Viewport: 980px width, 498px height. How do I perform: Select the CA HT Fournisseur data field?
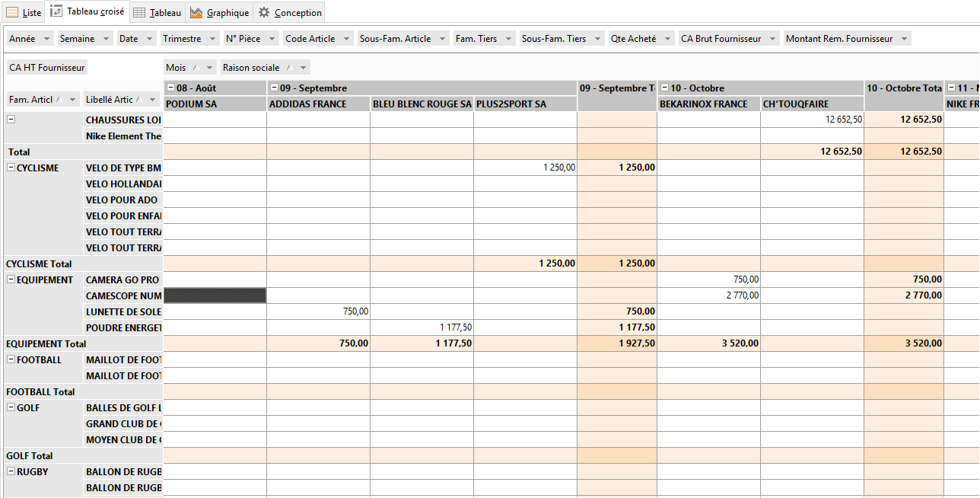coord(47,68)
